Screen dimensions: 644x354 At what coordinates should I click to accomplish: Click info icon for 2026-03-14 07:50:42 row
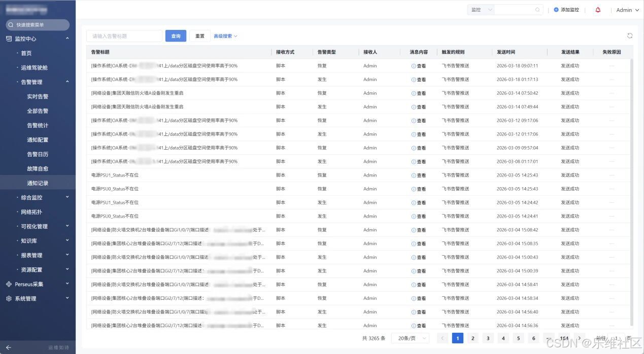click(414, 93)
